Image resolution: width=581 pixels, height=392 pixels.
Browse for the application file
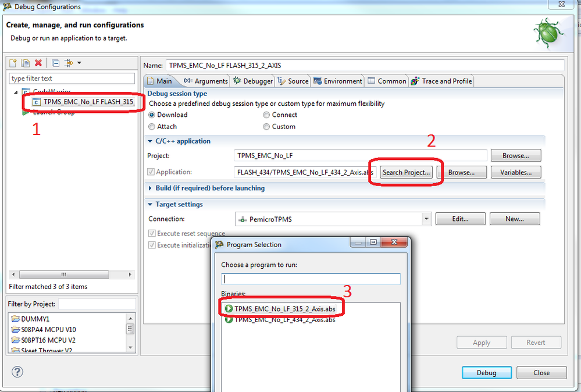461,172
